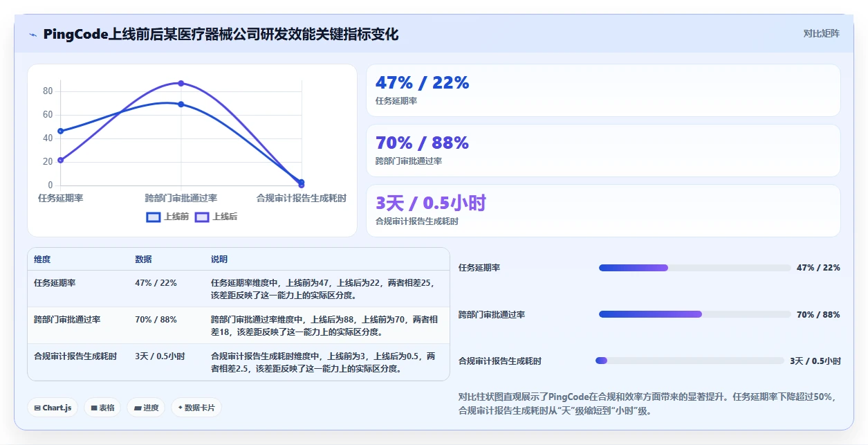Click the 上线后 peak point at 跨部门审批通过率
Screen dimensions: 868x445
(x=181, y=83)
